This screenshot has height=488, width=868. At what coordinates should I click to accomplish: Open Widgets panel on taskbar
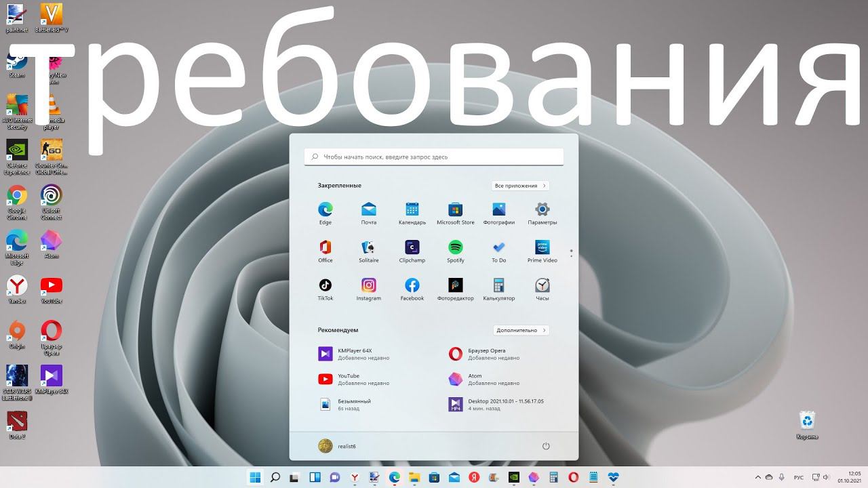(x=315, y=477)
